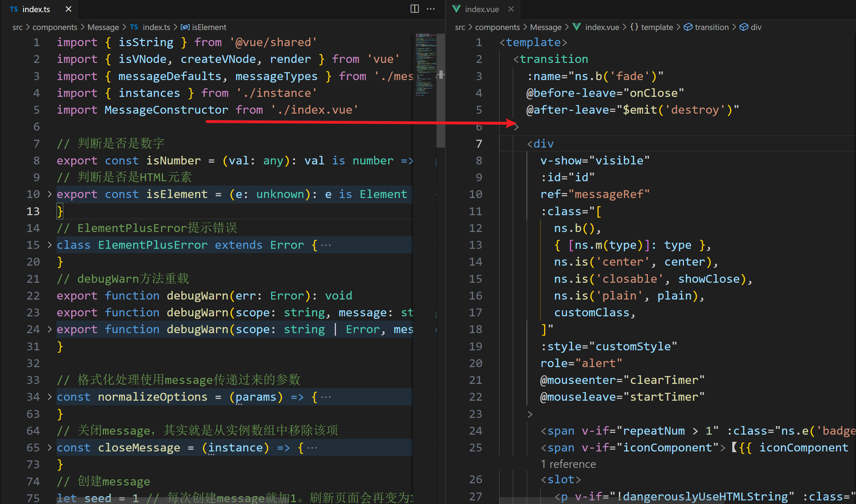The image size is (856, 504).
Task: Click the '1 reference' CodeLens link
Action: [x=568, y=464]
